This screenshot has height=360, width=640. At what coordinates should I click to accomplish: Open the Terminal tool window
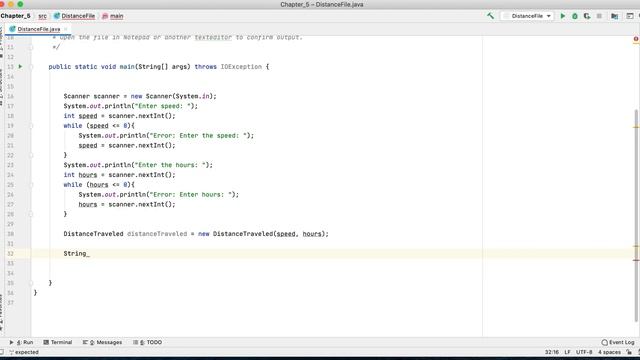58,342
